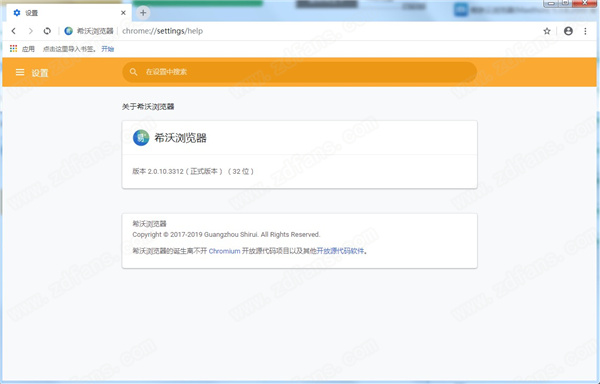Open the hamburger settings menu
The image size is (600, 384).
click(20, 72)
